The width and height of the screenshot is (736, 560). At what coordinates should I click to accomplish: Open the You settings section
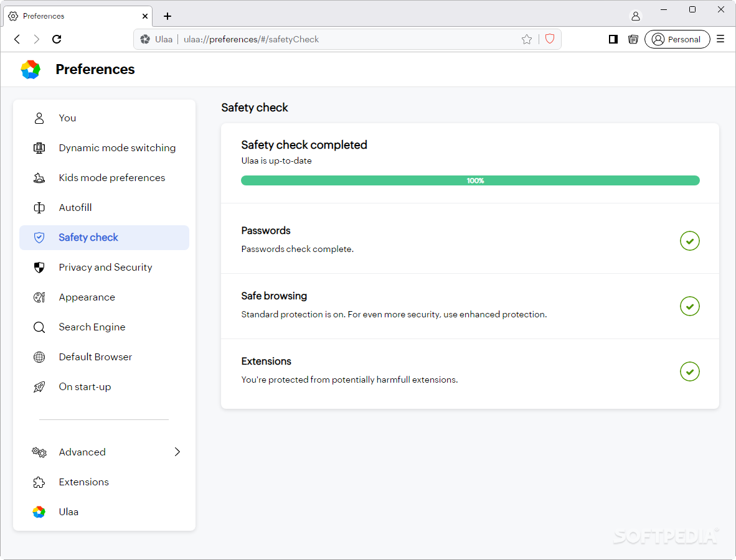(x=104, y=118)
